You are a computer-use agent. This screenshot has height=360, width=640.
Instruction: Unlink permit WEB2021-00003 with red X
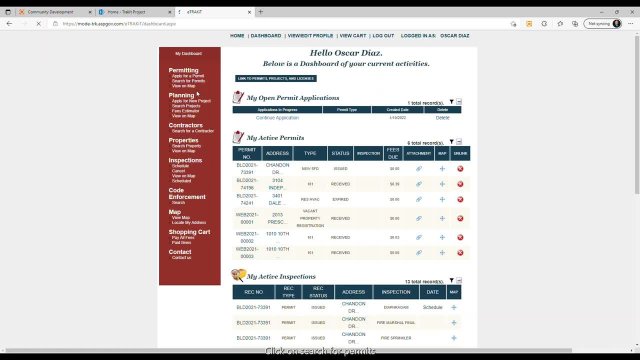[x=460, y=253]
